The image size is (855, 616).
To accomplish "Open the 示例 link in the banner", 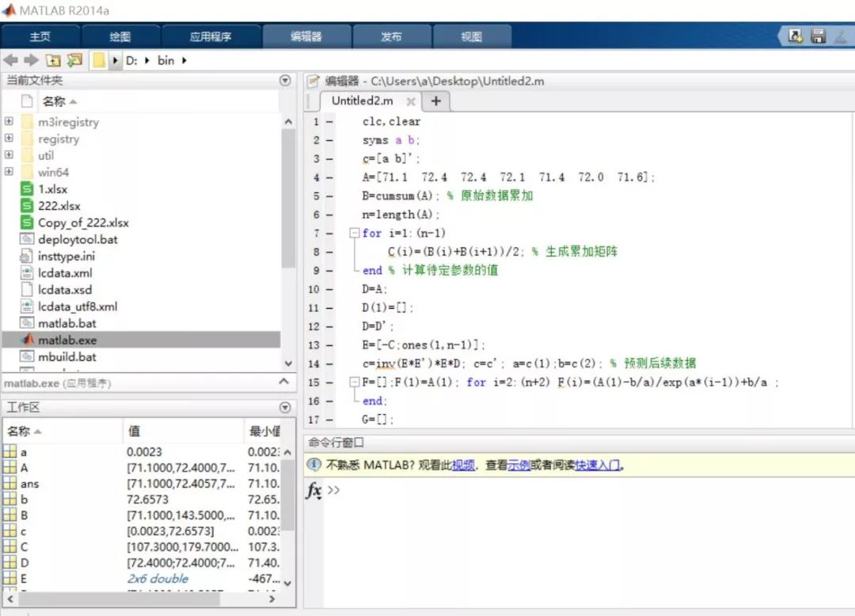I will (519, 465).
